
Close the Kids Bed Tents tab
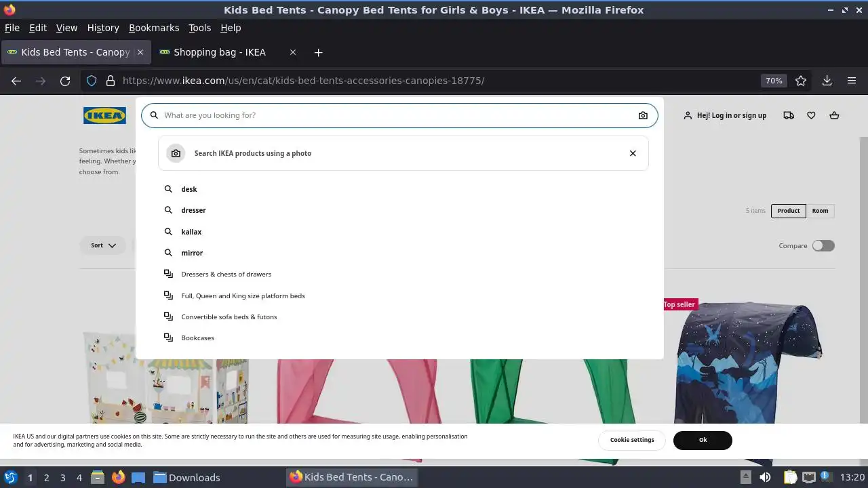pos(140,52)
